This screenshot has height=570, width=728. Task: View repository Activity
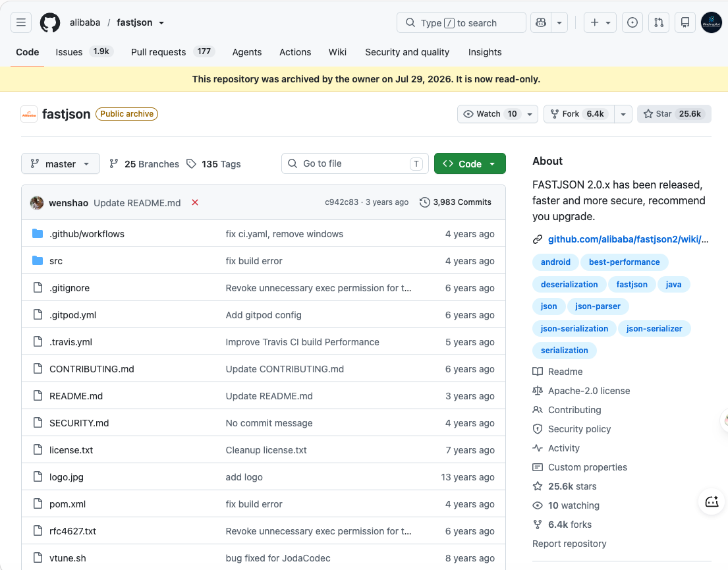[556, 448]
